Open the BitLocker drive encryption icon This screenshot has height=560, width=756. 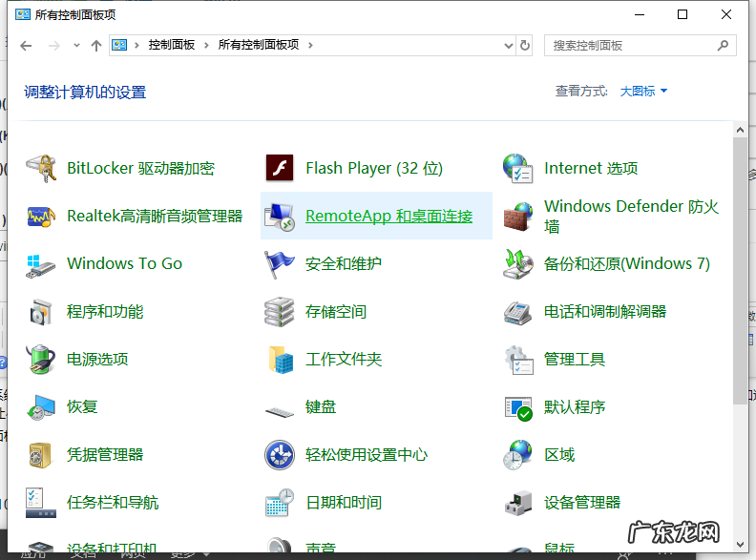(x=40, y=168)
